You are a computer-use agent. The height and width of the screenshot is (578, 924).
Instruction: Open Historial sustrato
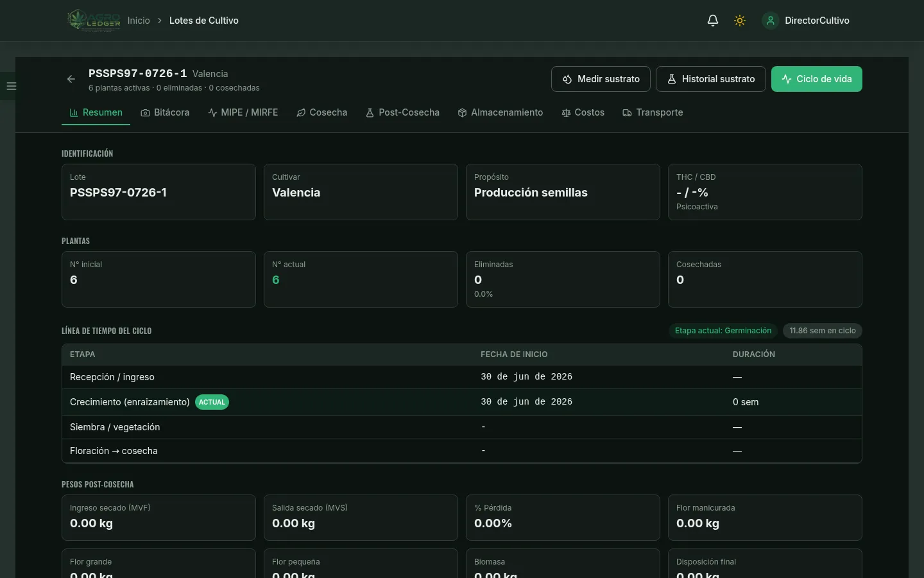(x=711, y=79)
